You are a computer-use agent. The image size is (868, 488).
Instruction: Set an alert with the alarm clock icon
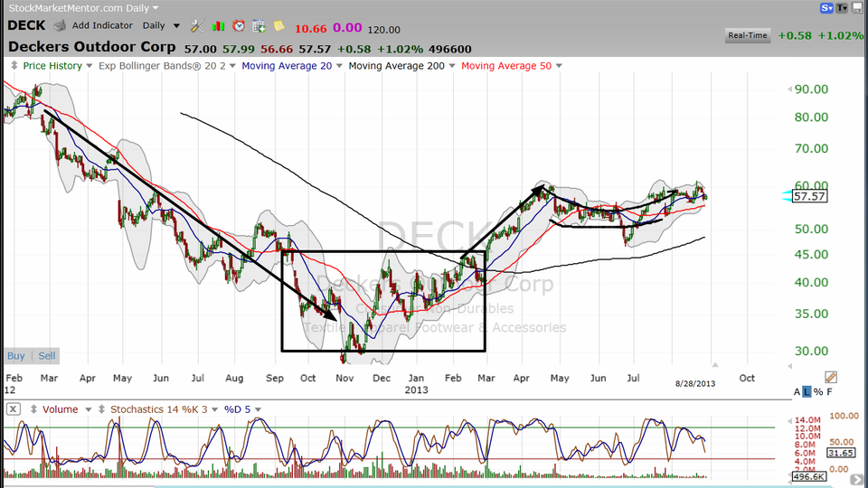tap(239, 25)
